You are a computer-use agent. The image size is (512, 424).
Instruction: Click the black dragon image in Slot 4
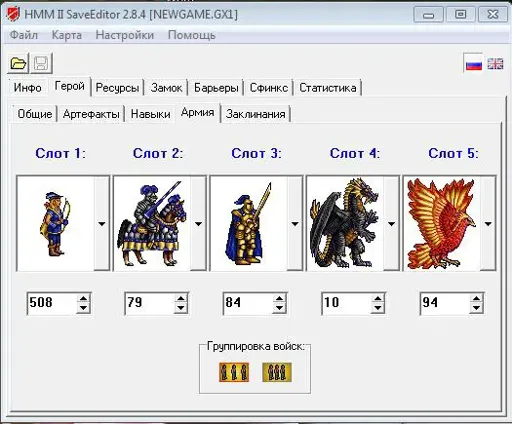click(x=345, y=223)
